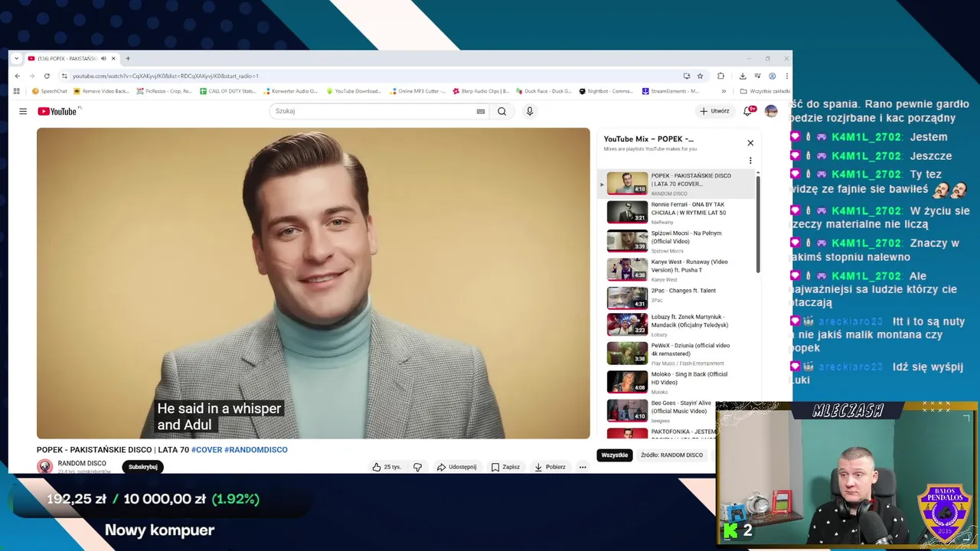Viewport: 980px width, 551px height.
Task: Play Ronnie Ferrari - ONA BY TAK CHCIAŁA
Action: 677,212
